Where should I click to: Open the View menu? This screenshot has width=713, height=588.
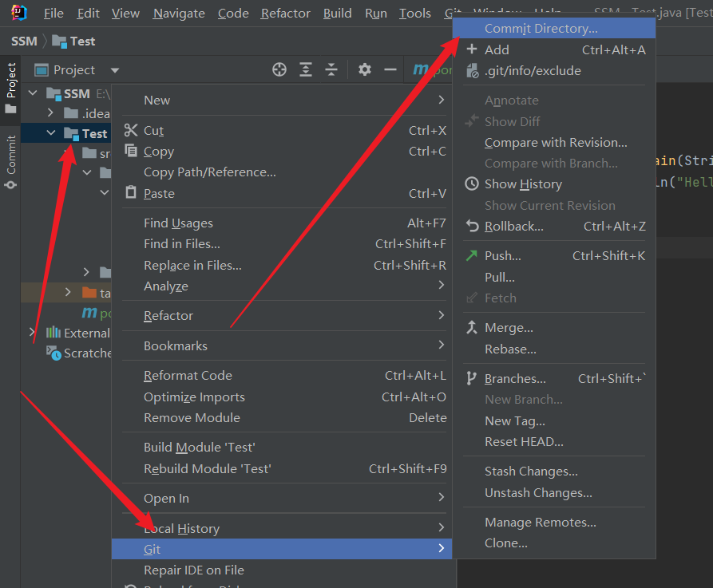coord(125,14)
